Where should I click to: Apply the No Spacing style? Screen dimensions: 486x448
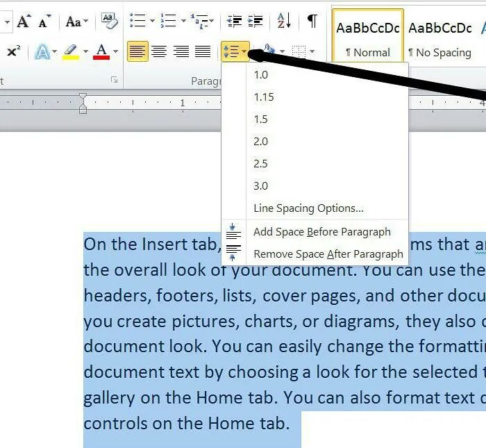(440, 40)
